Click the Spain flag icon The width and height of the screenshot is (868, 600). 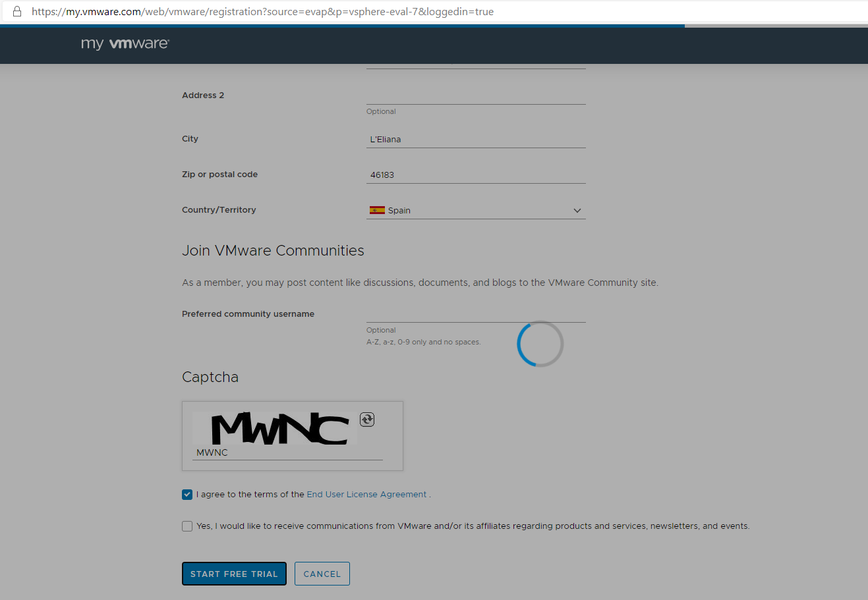(x=377, y=210)
